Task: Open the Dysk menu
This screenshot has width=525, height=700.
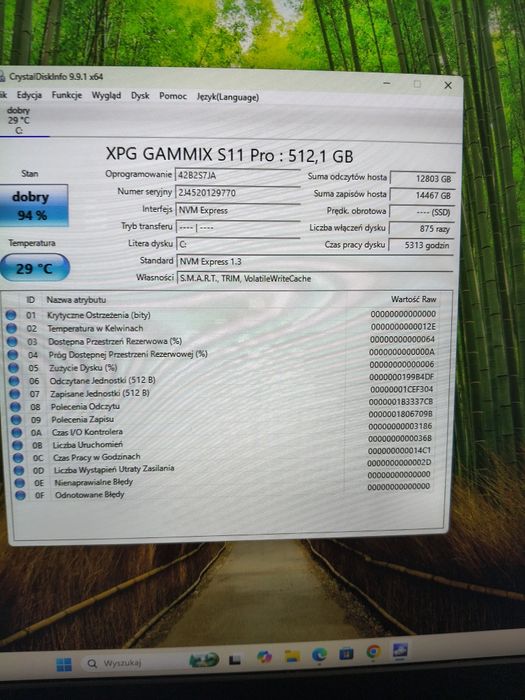Action: tap(140, 96)
